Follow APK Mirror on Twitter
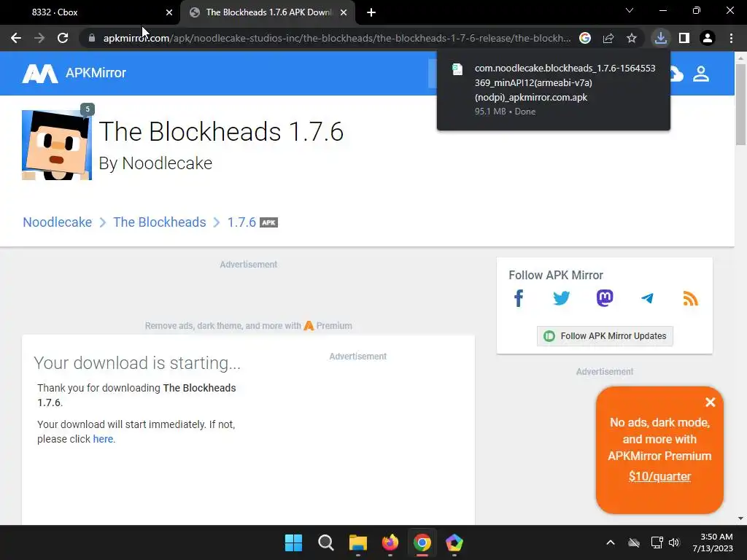 [x=562, y=298]
